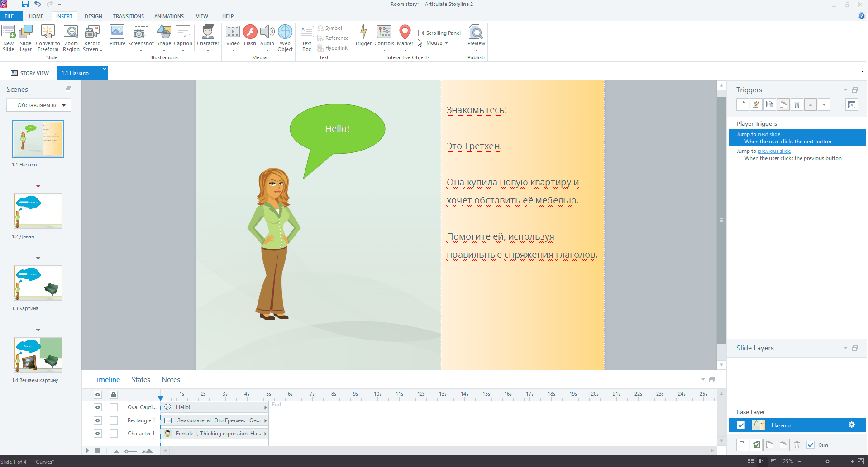The height and width of the screenshot is (467, 868).
Task: Switch to the ANIMATIONS ribbon tab
Action: point(169,16)
